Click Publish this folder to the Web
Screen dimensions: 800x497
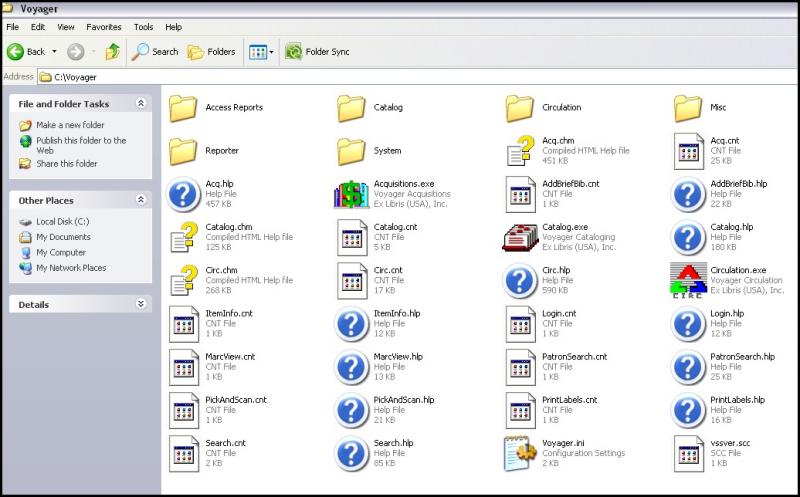pos(81,145)
